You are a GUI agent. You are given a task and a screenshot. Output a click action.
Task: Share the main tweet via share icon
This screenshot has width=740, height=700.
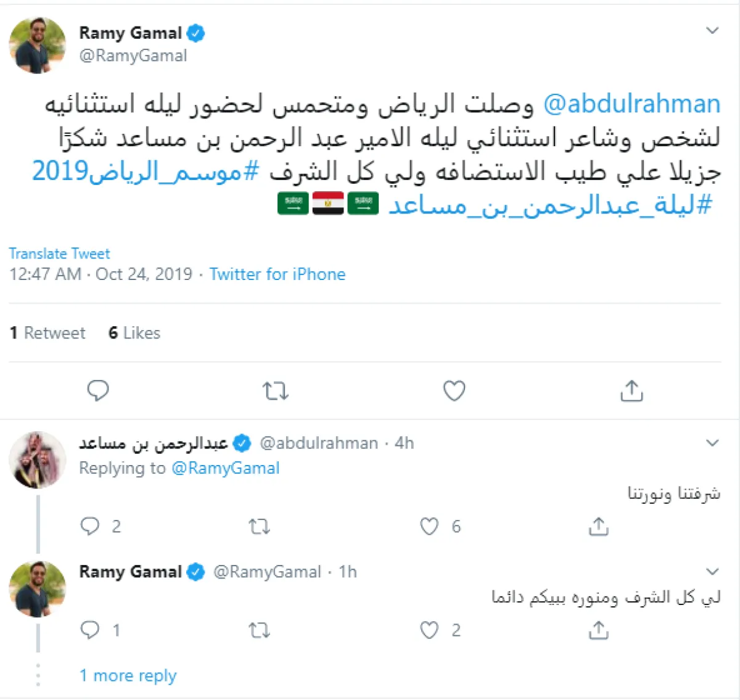[631, 391]
